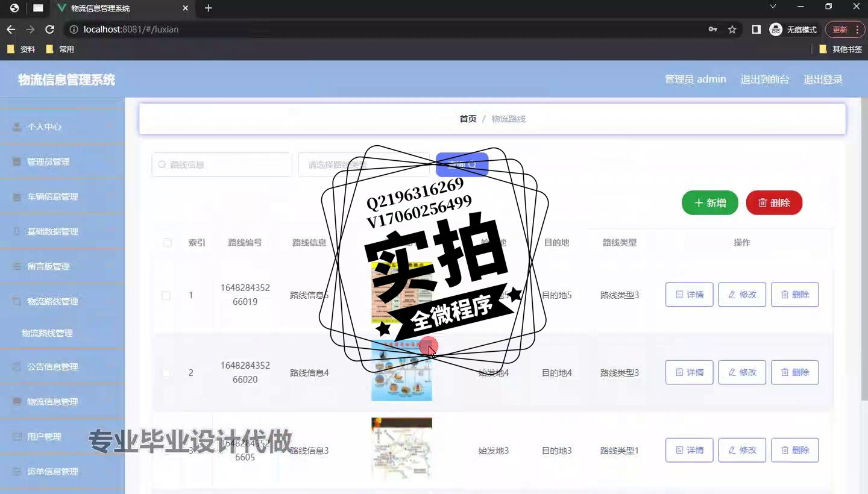Screen dimensions: 868x494
Task: Open the 请选择路线类型 dropdown
Action: point(363,164)
